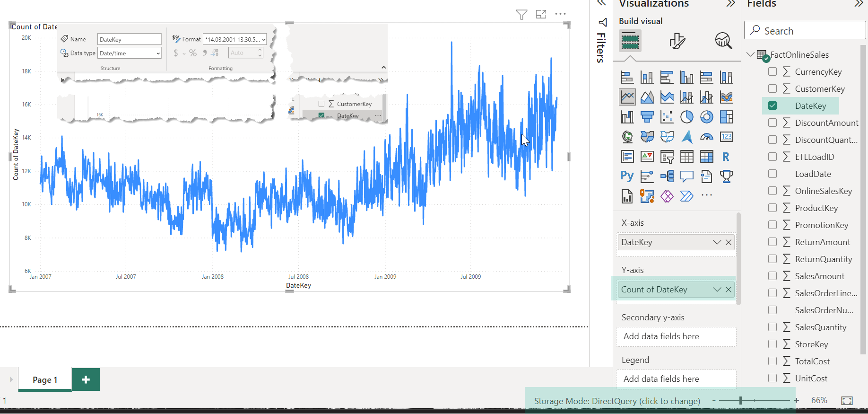This screenshot has width=868, height=414.
Task: Select the funnel chart visual
Action: [x=647, y=117]
